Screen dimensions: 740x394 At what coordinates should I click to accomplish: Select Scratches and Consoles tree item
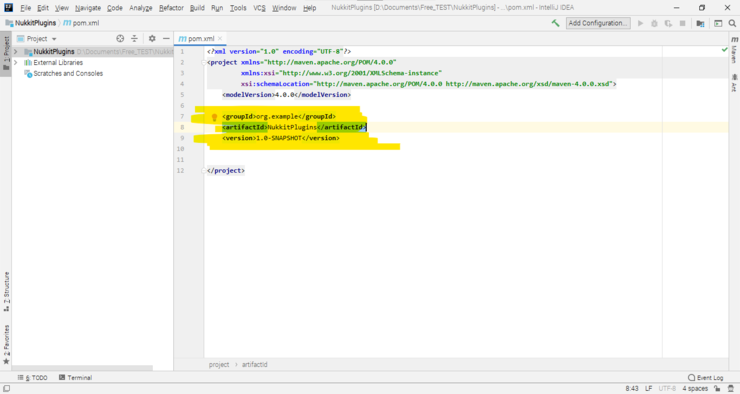(67, 74)
